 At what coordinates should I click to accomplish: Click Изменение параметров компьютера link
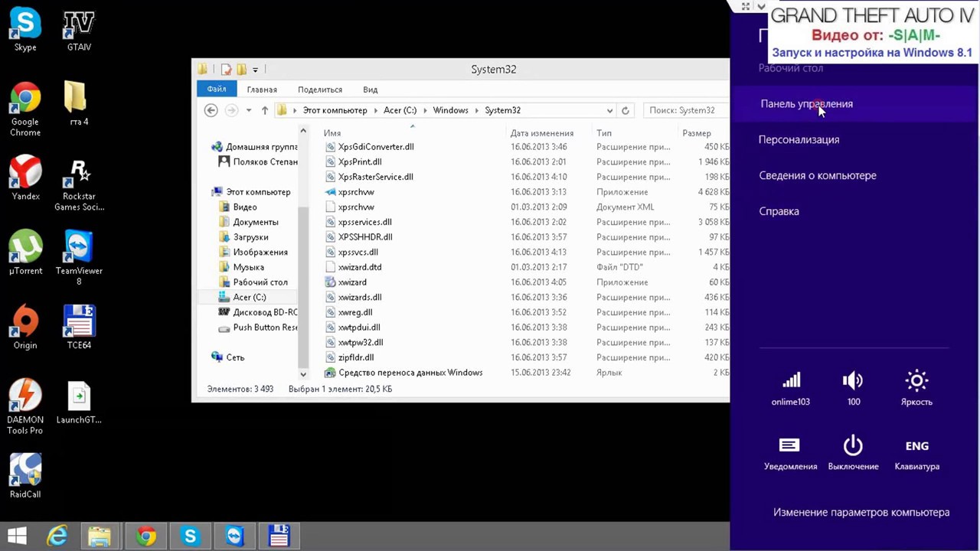861,513
